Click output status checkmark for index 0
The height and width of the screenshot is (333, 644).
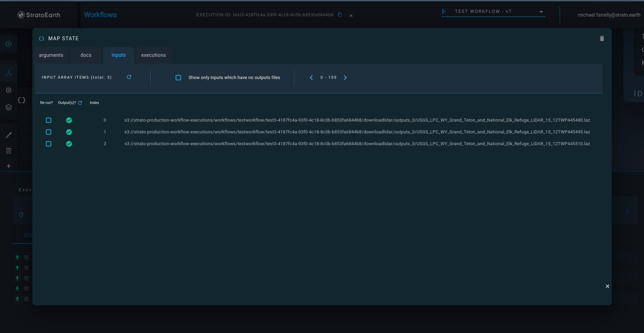click(69, 120)
